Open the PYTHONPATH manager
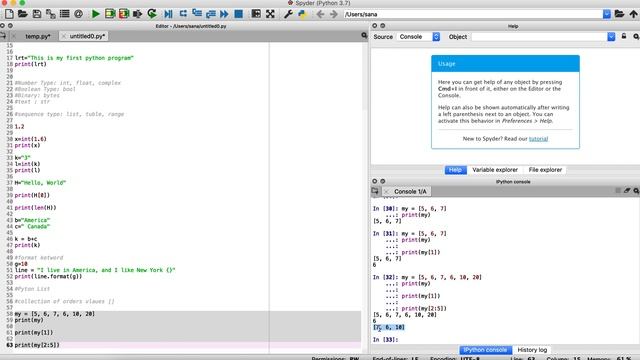The height and width of the screenshot is (360, 640). coord(302,14)
